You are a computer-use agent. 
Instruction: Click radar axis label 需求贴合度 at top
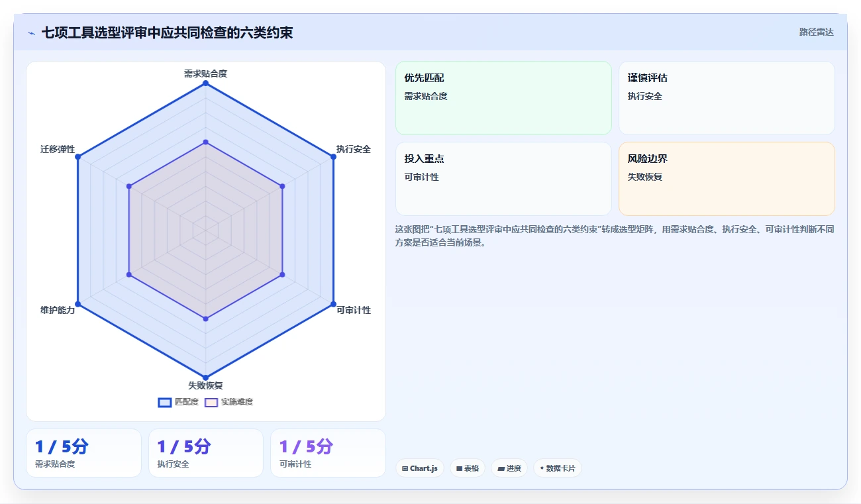coord(205,74)
